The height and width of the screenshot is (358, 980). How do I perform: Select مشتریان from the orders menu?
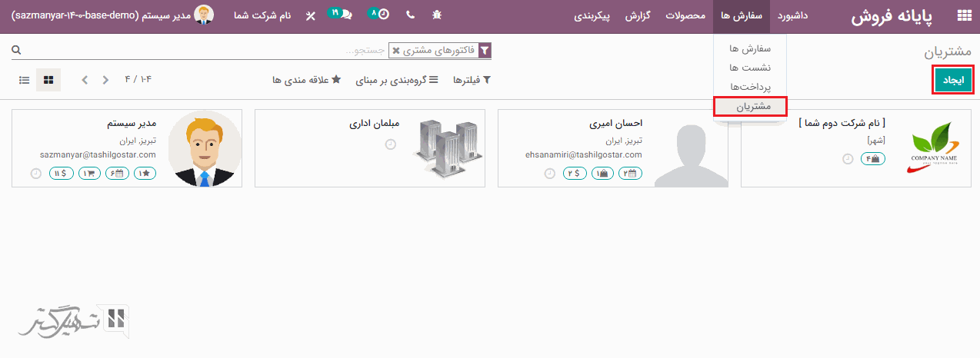tap(750, 107)
